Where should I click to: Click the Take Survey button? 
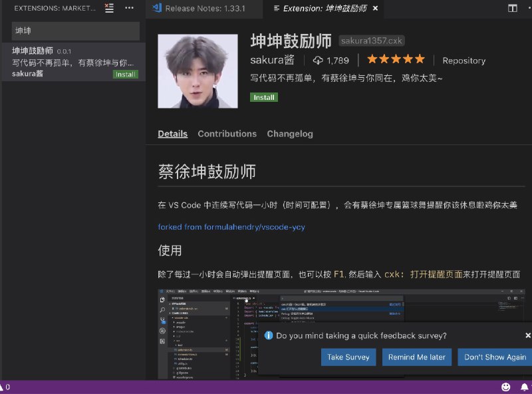348,357
